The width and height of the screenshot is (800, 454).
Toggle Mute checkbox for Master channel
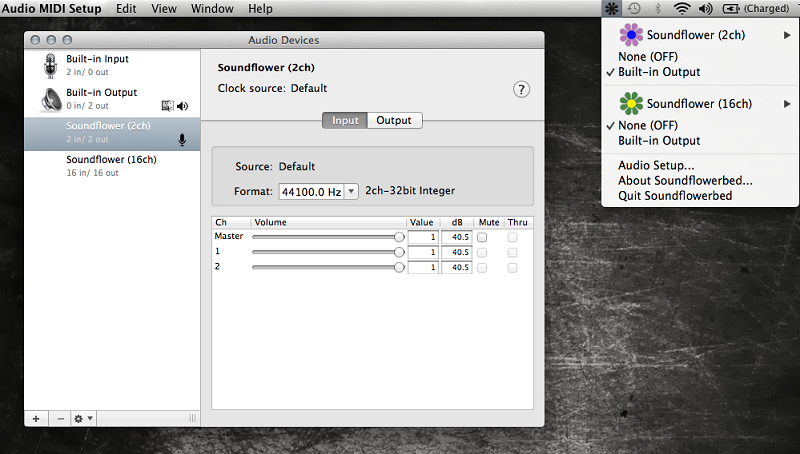pyautogui.click(x=482, y=237)
